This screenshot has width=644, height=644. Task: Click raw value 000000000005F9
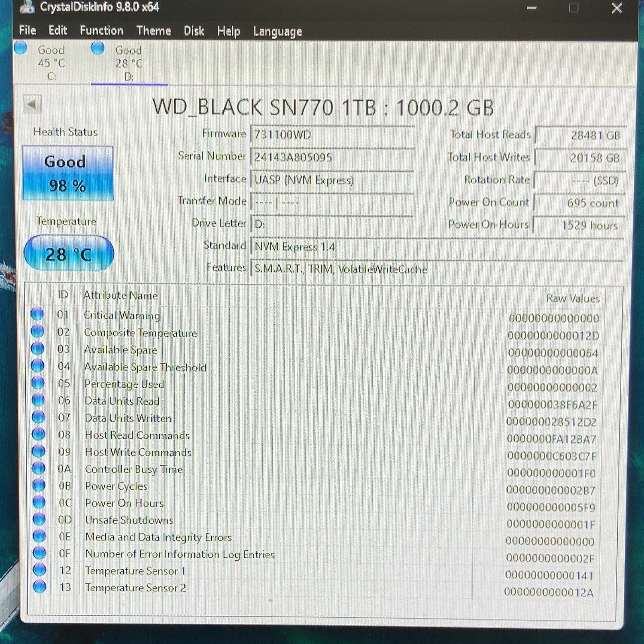pyautogui.click(x=551, y=507)
